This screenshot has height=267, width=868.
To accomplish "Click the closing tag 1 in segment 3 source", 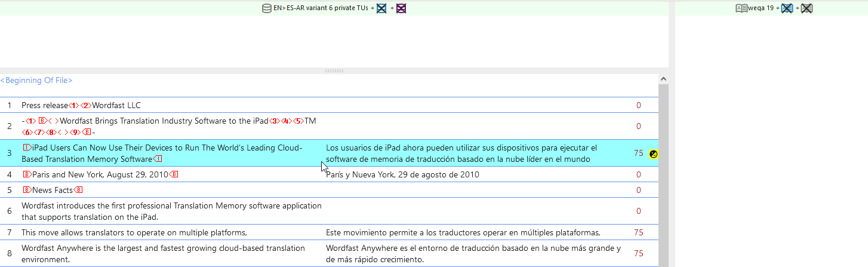I will 157,159.
